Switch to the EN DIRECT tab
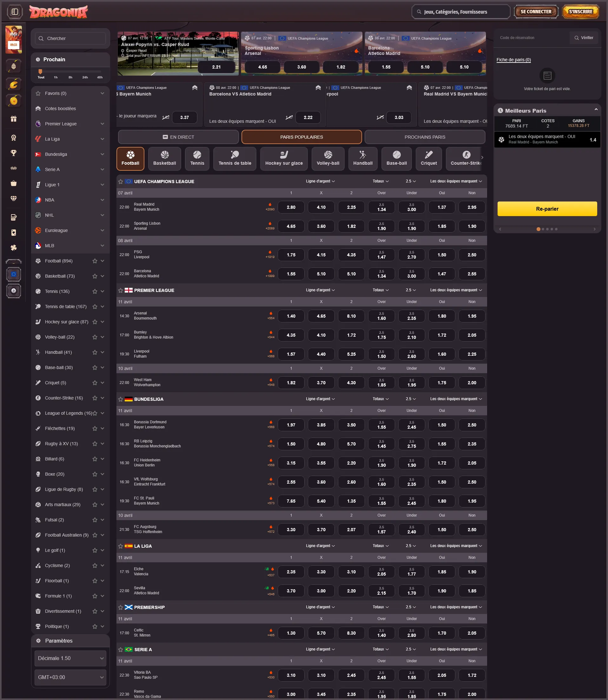The width and height of the screenshot is (608, 700). point(178,137)
